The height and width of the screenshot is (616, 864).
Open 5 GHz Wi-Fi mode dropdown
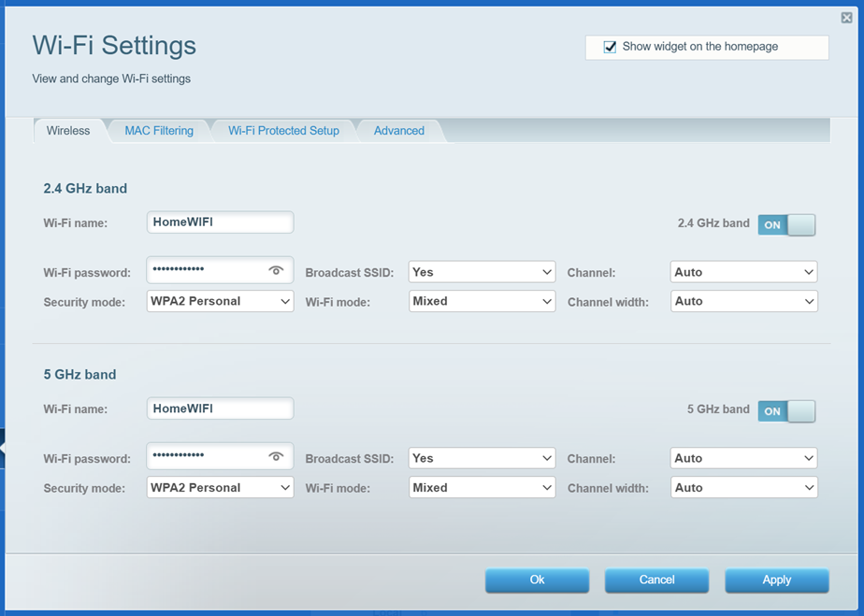coord(482,488)
